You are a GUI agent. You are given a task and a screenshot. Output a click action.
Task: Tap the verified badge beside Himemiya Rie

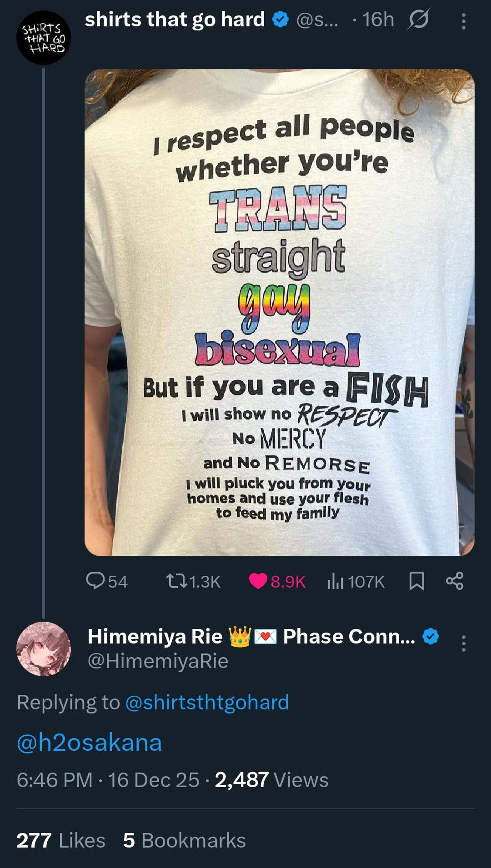(x=431, y=636)
